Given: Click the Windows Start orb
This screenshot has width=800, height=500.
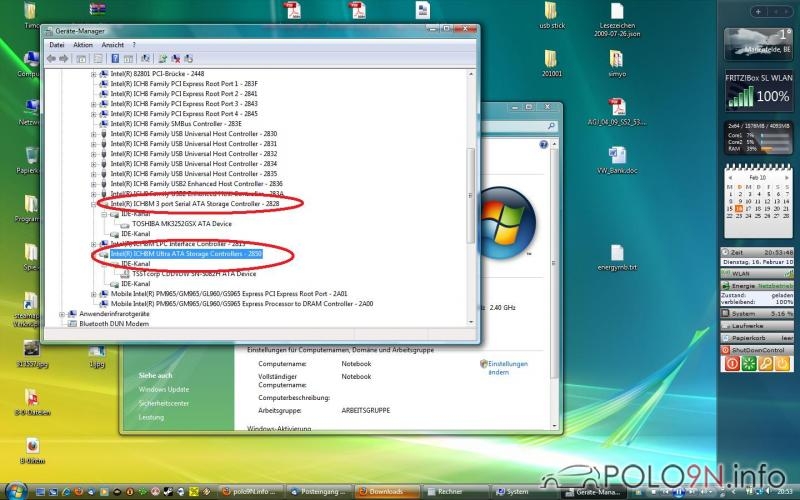Looking at the screenshot, I should pyautogui.click(x=15, y=491).
